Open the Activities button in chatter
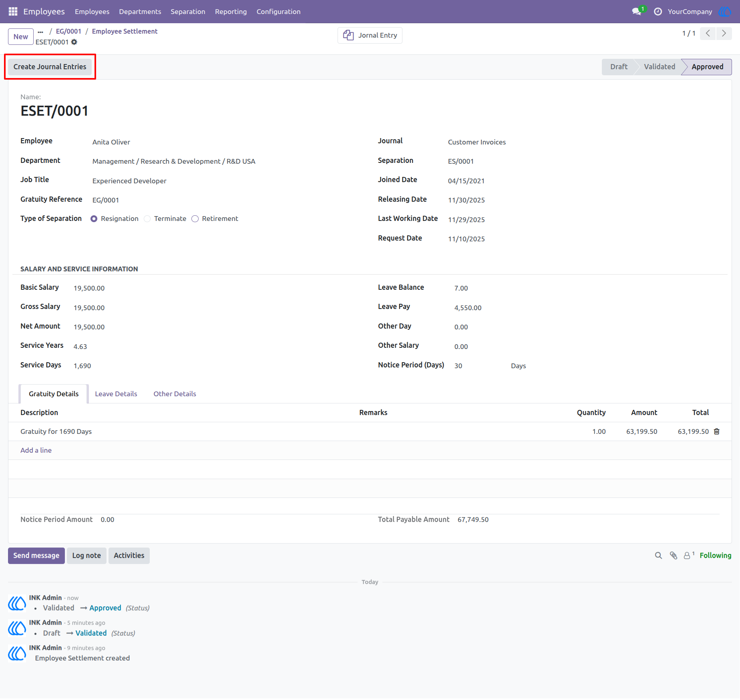 coord(129,556)
